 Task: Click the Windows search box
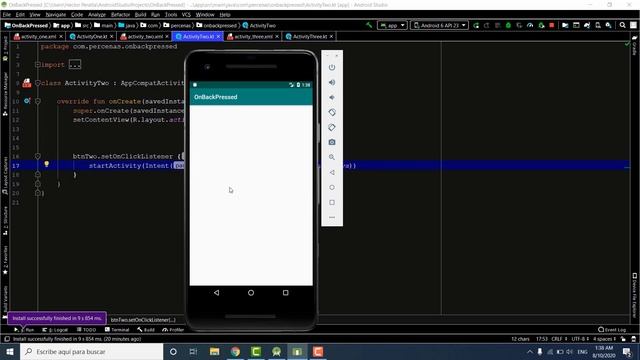click(91, 351)
